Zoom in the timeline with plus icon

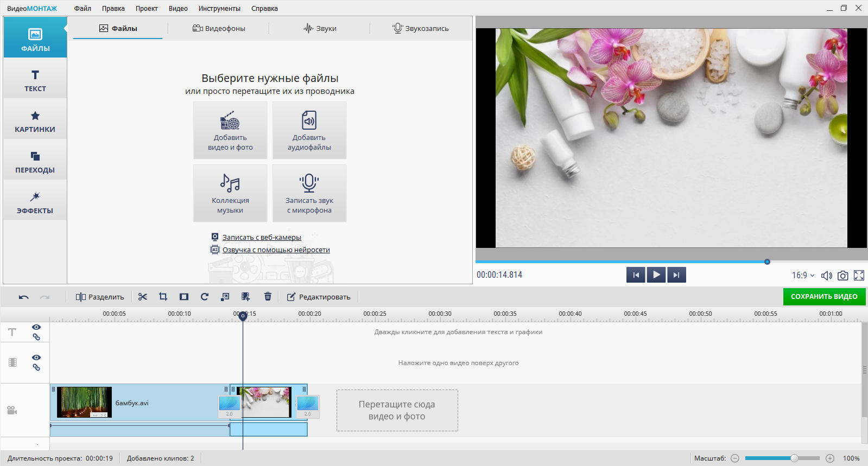pyautogui.click(x=830, y=458)
